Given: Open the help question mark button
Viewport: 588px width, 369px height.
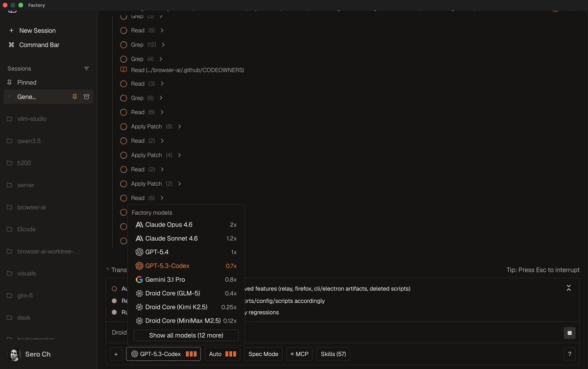Looking at the screenshot, I should (569, 354).
